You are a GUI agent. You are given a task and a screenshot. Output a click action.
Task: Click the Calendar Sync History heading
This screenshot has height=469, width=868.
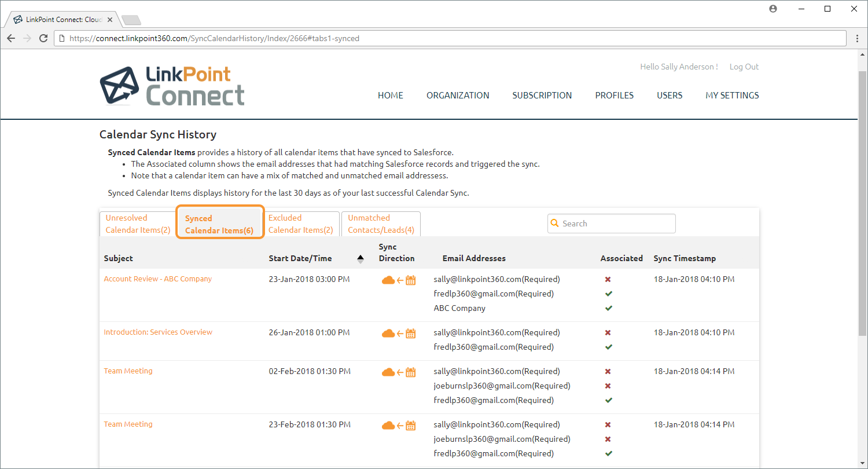tap(158, 135)
